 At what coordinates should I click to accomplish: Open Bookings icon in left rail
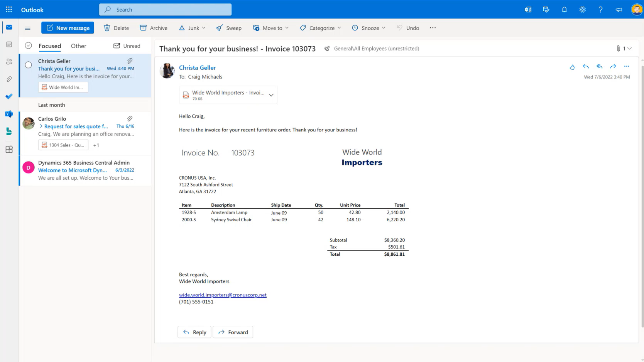click(x=9, y=131)
